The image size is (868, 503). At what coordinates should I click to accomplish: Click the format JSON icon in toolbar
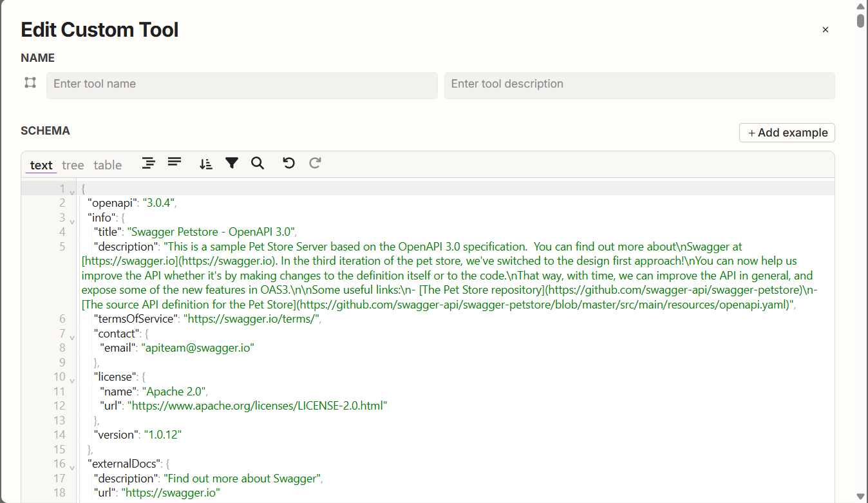149,164
